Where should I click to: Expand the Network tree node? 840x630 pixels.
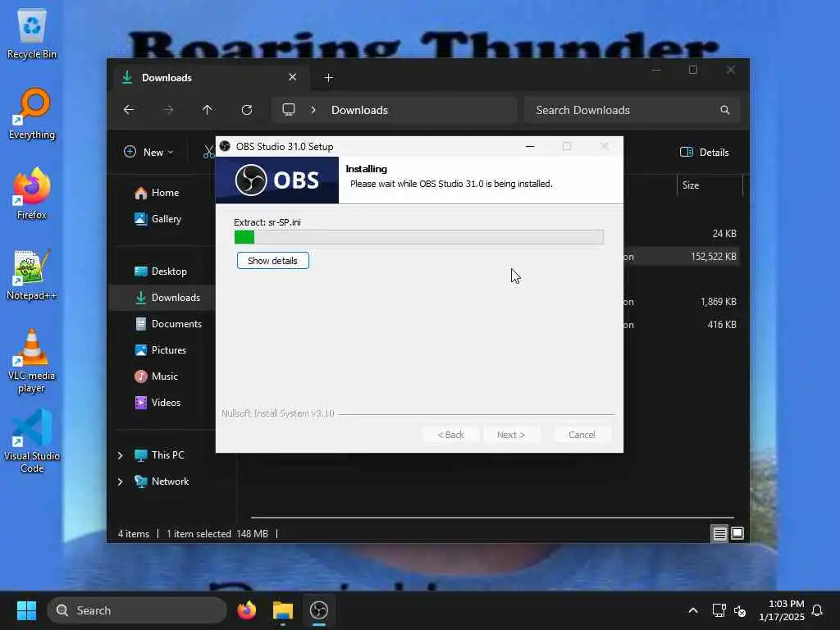[120, 482]
